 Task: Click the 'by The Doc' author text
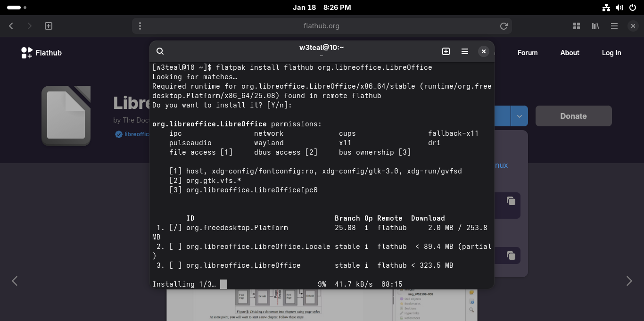tap(131, 120)
